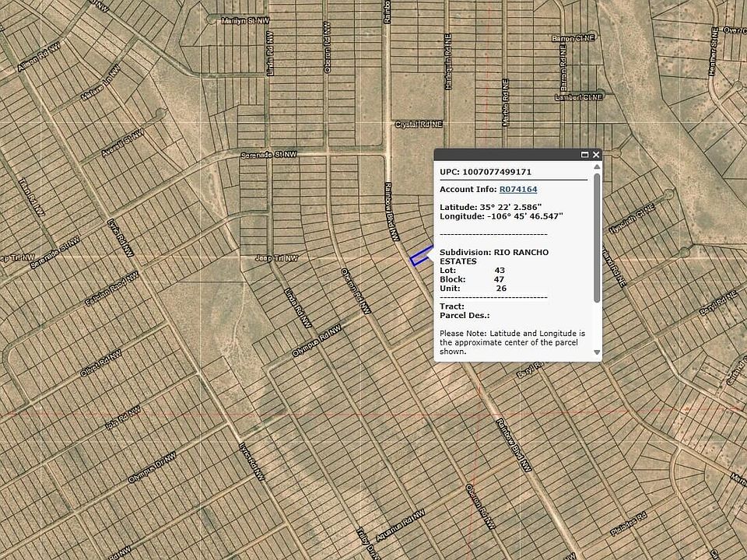Image resolution: width=747 pixels, height=560 pixels.
Task: Click the Crystal Rd NE street label
Action: coord(419,124)
